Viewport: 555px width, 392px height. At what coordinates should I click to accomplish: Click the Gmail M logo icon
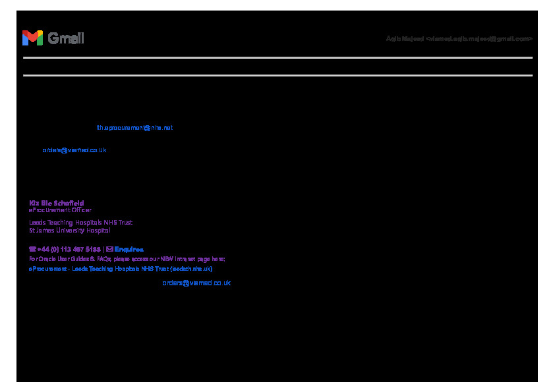32,38
